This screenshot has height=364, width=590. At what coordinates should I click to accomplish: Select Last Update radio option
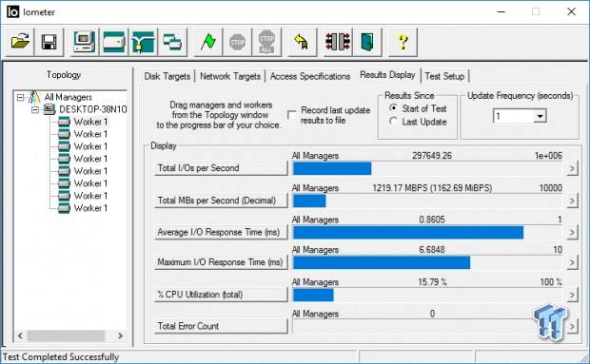393,122
